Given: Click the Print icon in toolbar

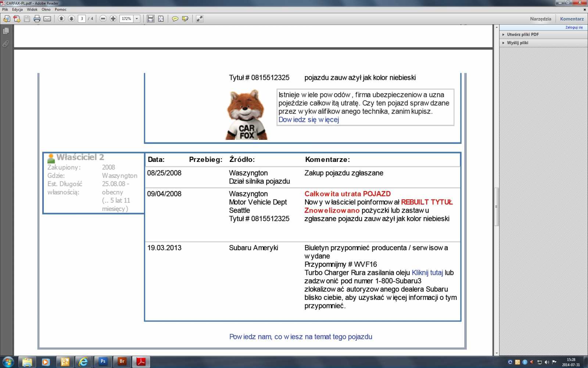Looking at the screenshot, I should pos(37,19).
